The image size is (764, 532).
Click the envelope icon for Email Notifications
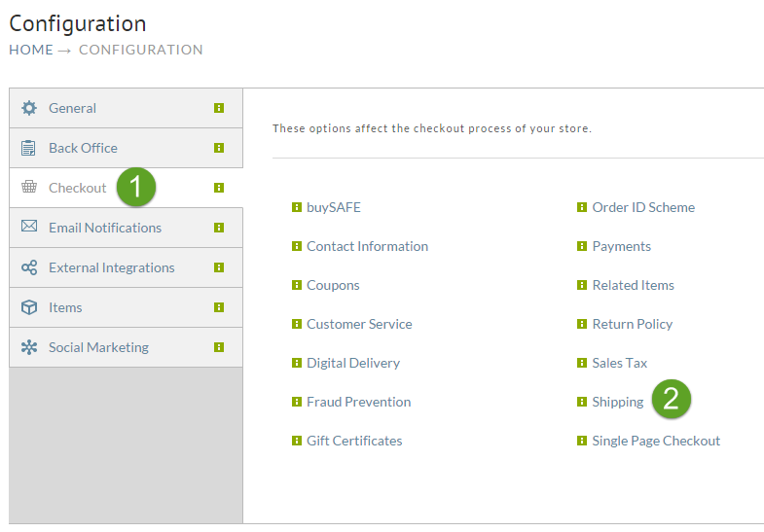pyautogui.click(x=29, y=226)
